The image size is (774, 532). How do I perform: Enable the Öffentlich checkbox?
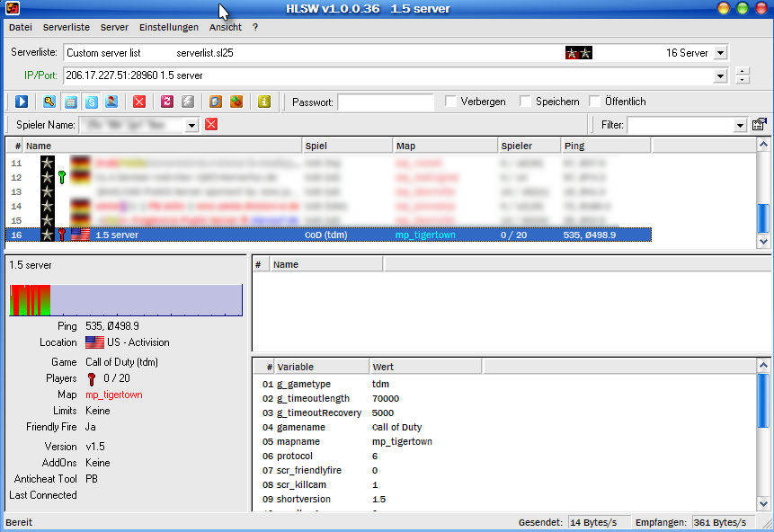(595, 102)
